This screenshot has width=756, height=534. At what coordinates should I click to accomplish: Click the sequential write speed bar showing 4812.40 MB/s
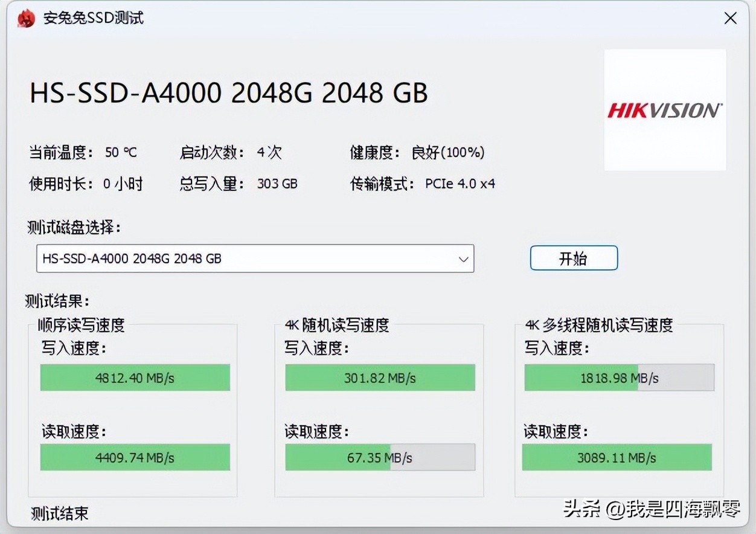pyautogui.click(x=135, y=377)
